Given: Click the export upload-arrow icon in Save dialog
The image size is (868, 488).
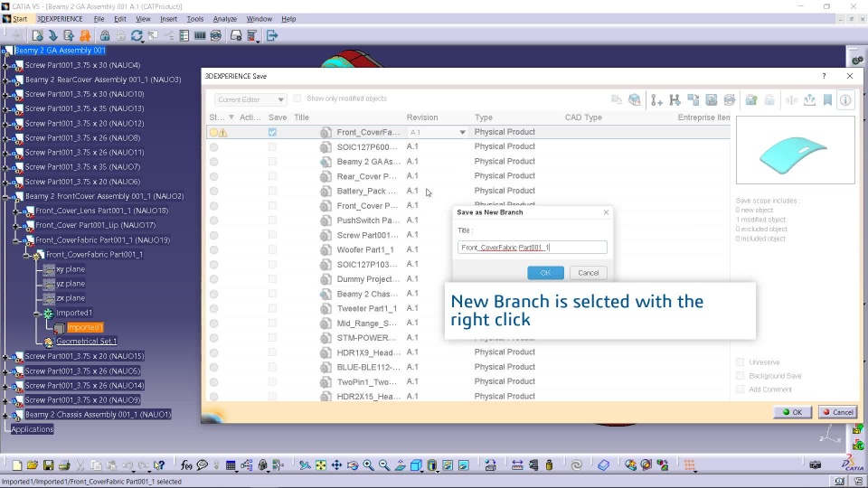Looking at the screenshot, I should [809, 100].
